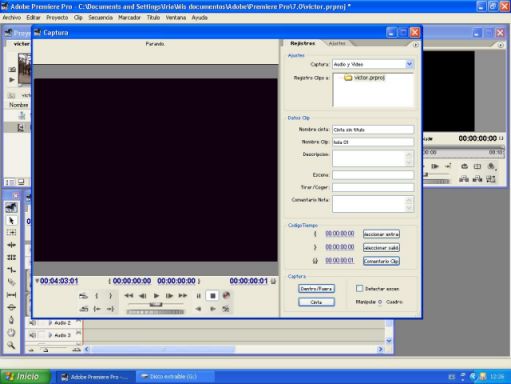Click the Fast Forward button in Captura
This screenshot has height=384, width=511.
183,296
